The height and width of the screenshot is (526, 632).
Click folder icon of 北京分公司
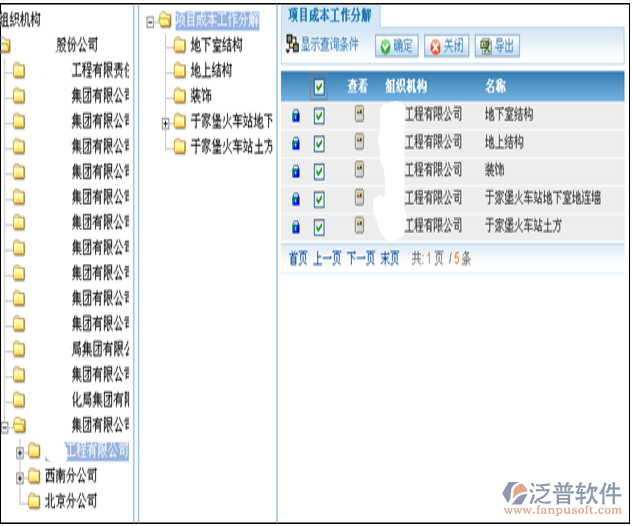click(34, 501)
